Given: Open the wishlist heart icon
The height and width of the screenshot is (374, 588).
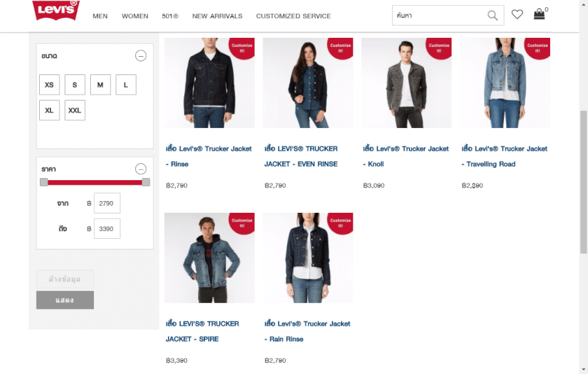Looking at the screenshot, I should [x=517, y=14].
